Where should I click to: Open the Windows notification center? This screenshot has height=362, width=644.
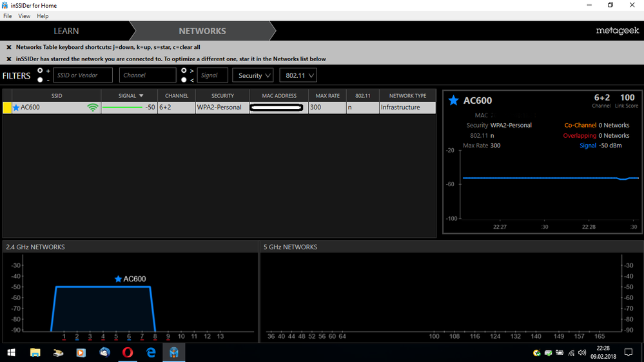pyautogui.click(x=628, y=352)
